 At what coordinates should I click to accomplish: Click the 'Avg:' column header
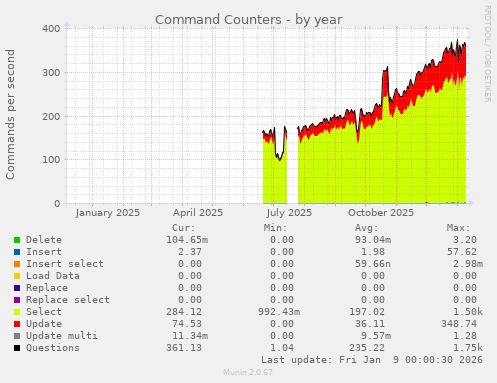coord(367,228)
